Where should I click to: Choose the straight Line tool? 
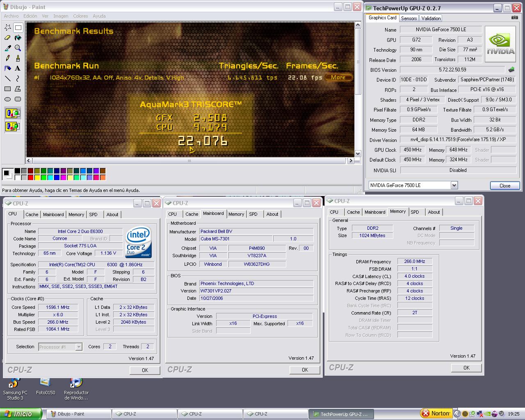pos(8,78)
